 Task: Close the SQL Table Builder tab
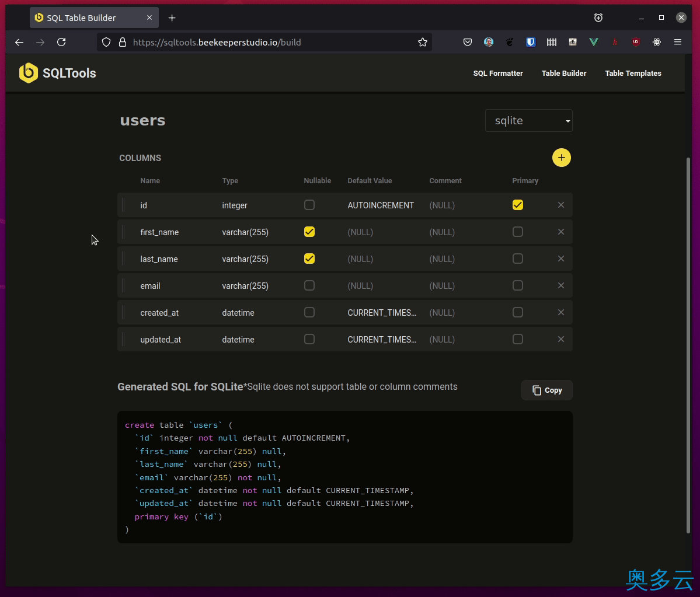click(x=149, y=18)
